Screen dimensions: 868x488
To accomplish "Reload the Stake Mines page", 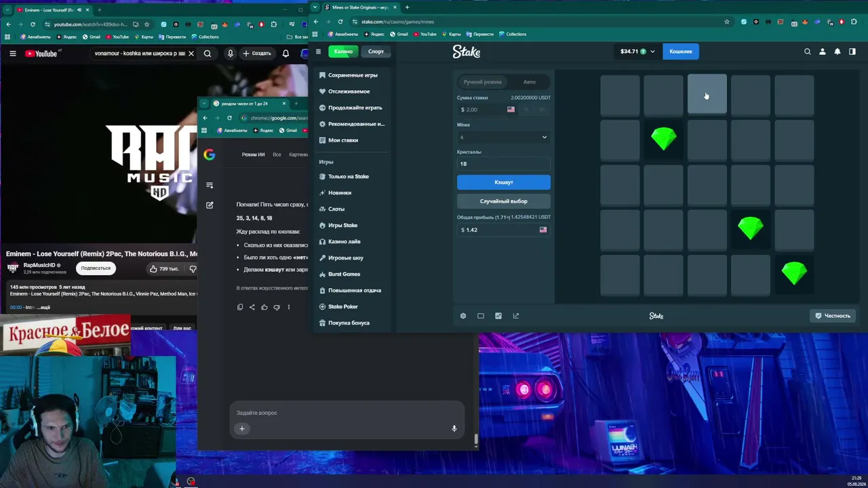I will (340, 22).
